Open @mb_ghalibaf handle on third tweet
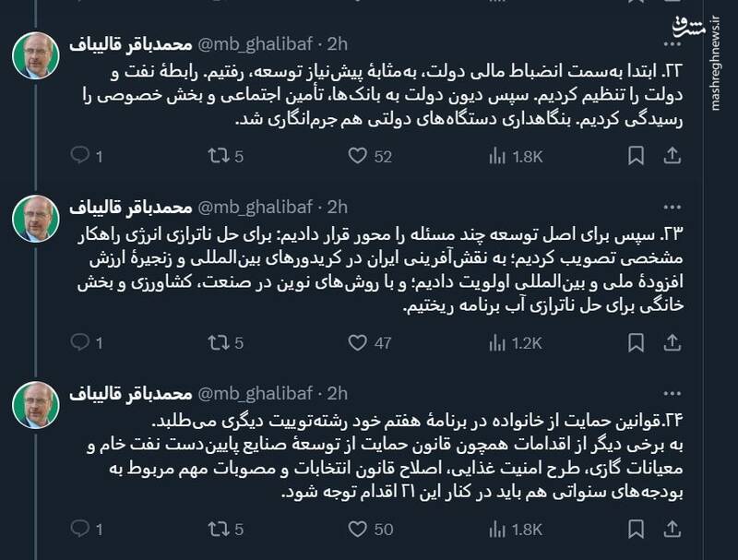Screen dimensions: 738x560 256,393
